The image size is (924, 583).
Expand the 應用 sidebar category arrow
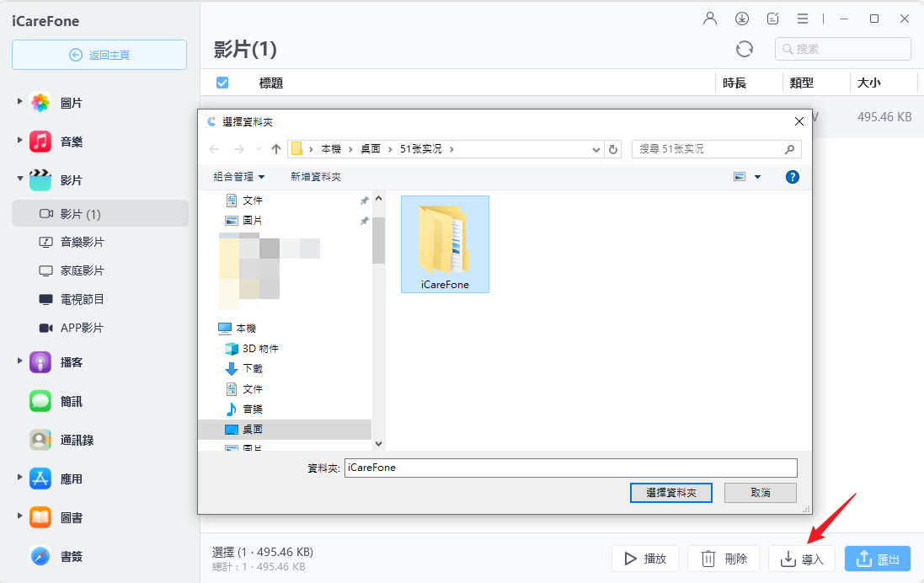pos(19,477)
